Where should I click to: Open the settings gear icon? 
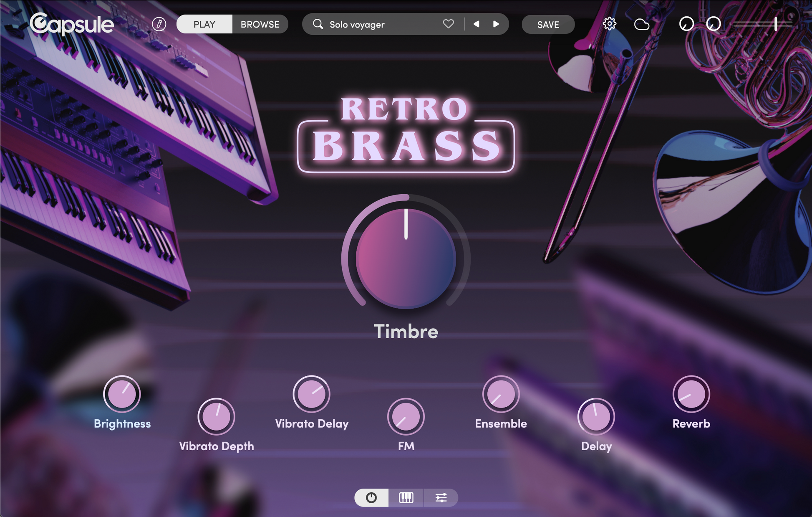[610, 24]
